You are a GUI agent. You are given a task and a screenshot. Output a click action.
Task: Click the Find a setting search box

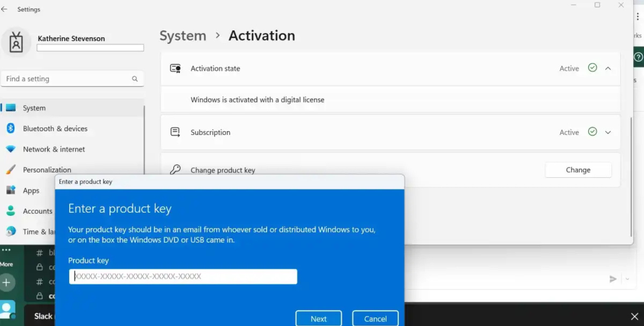tap(67, 79)
